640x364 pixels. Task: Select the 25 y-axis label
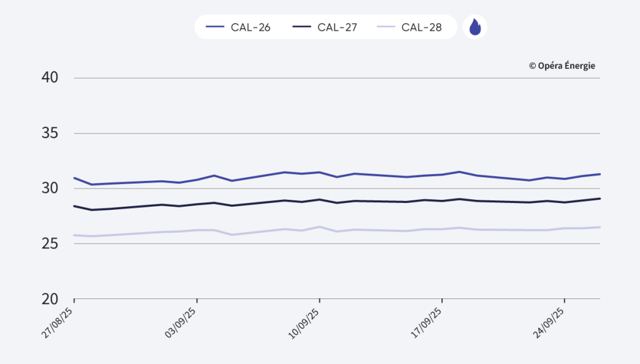coord(49,243)
